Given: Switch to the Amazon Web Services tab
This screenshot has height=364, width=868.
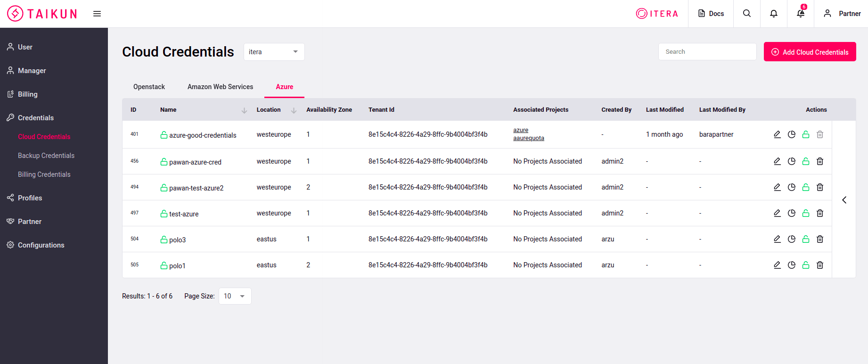Looking at the screenshot, I should tap(220, 87).
